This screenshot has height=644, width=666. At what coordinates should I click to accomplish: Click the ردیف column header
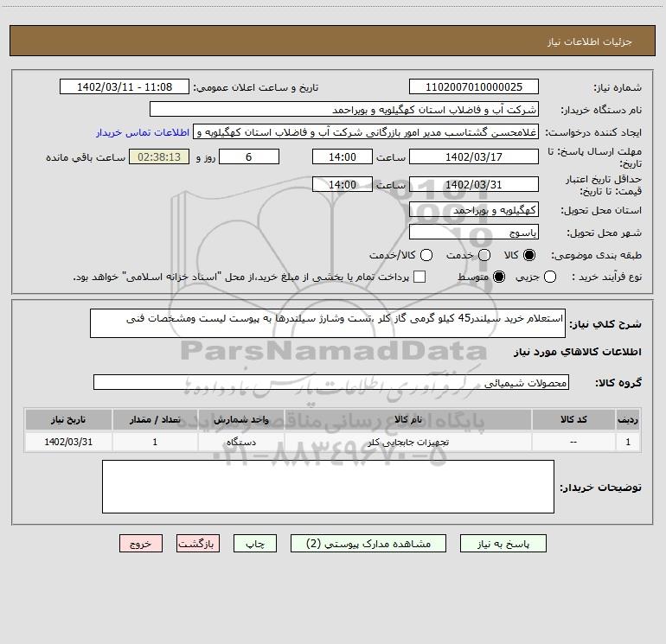point(628,419)
